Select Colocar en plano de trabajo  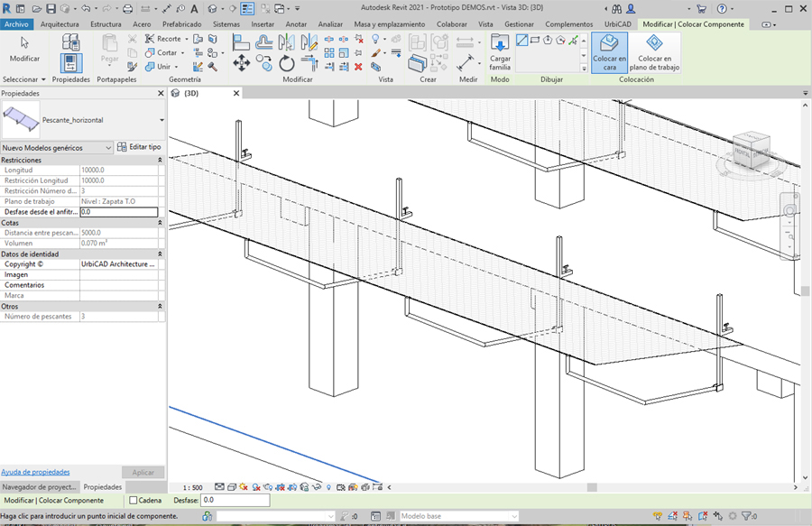[x=655, y=51]
